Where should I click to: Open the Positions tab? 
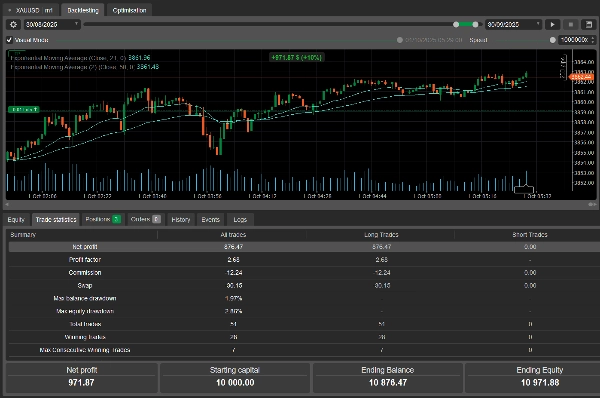(x=103, y=219)
